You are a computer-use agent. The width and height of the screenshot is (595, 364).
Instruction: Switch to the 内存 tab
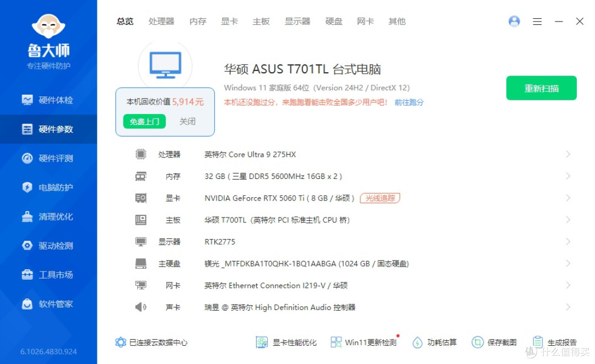click(198, 21)
